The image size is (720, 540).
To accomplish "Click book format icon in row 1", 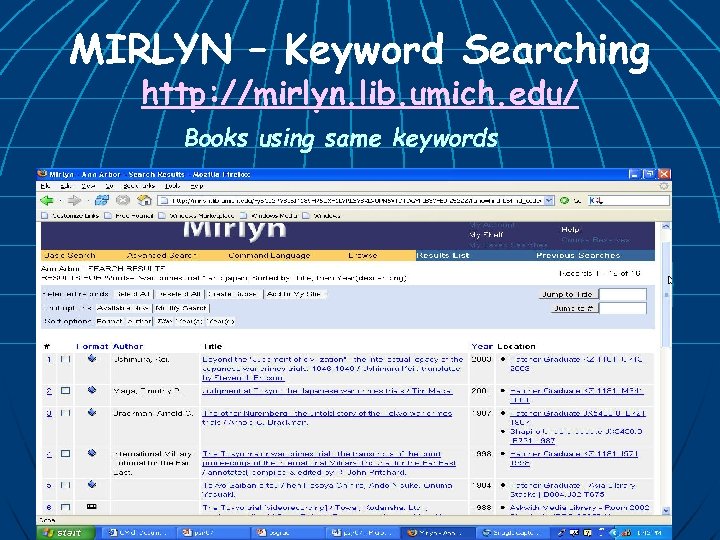I will (x=92, y=358).
